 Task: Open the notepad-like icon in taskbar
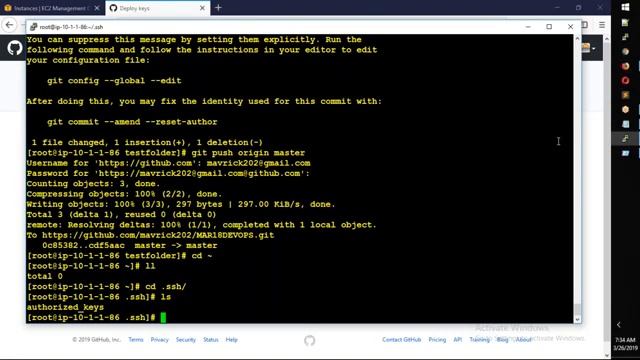[x=625, y=124]
